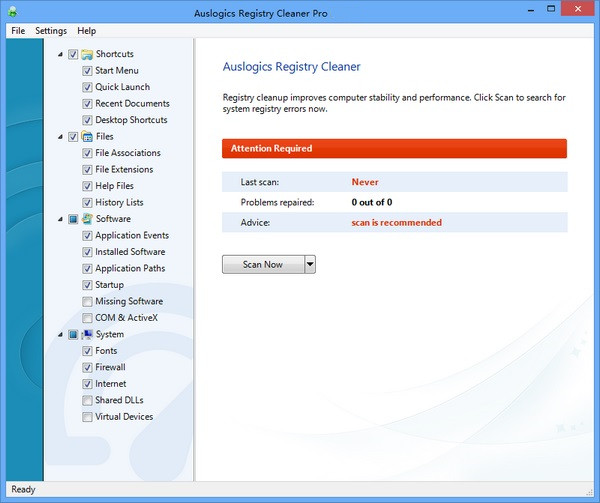
Task: Click the Shared DLLs label
Action: [119, 400]
